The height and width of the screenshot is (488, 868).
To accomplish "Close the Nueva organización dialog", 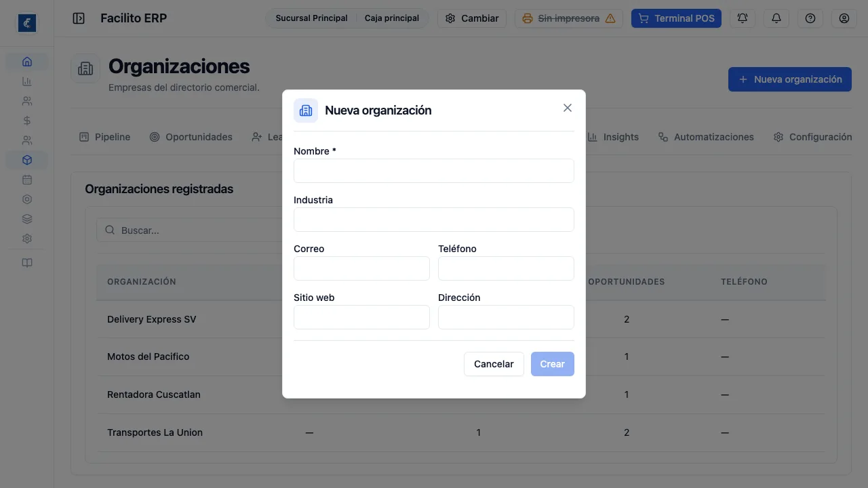I will [x=568, y=108].
